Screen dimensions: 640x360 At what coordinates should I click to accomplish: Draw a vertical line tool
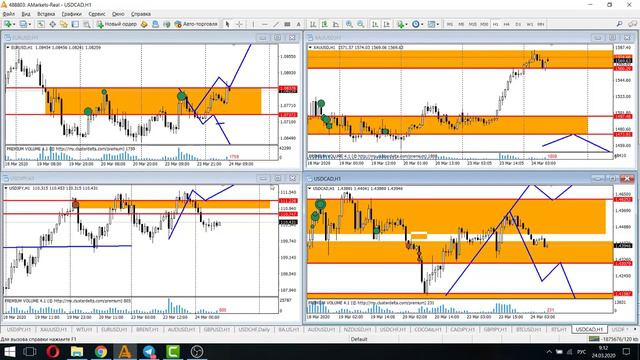point(253,24)
